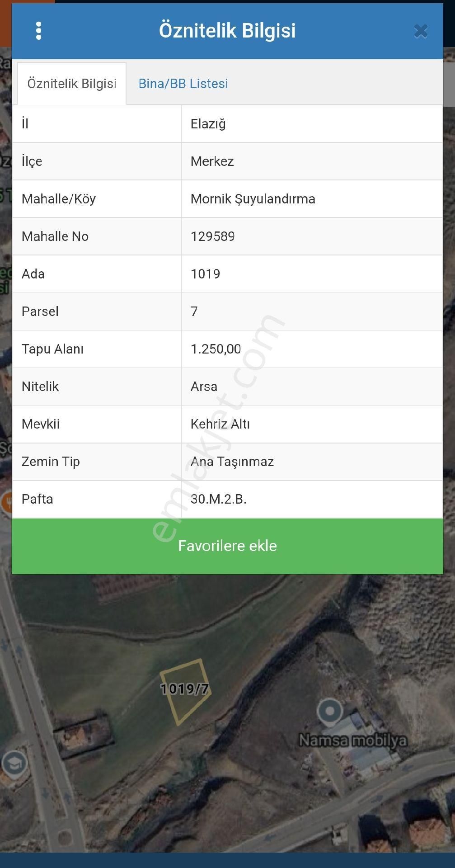The height and width of the screenshot is (868, 455).
Task: Tap the school marker icon on map
Action: [x=14, y=764]
